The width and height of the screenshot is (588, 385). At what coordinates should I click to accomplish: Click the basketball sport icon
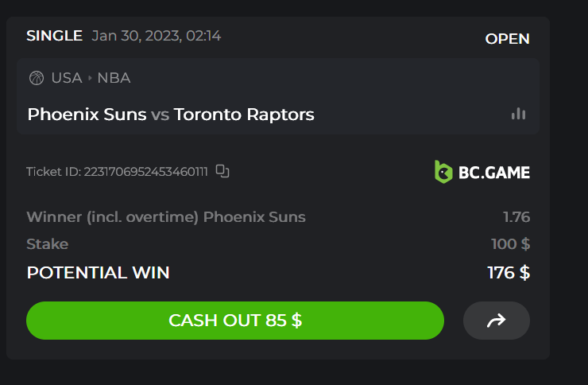coord(36,78)
